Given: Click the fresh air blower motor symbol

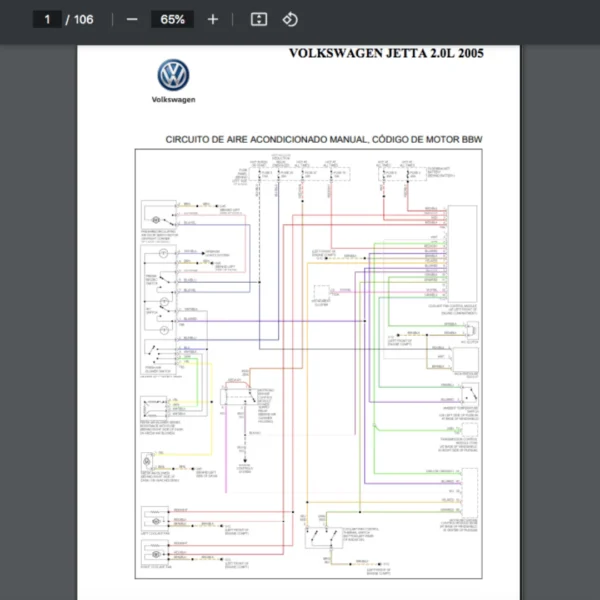Looking at the screenshot, I should (155, 217).
